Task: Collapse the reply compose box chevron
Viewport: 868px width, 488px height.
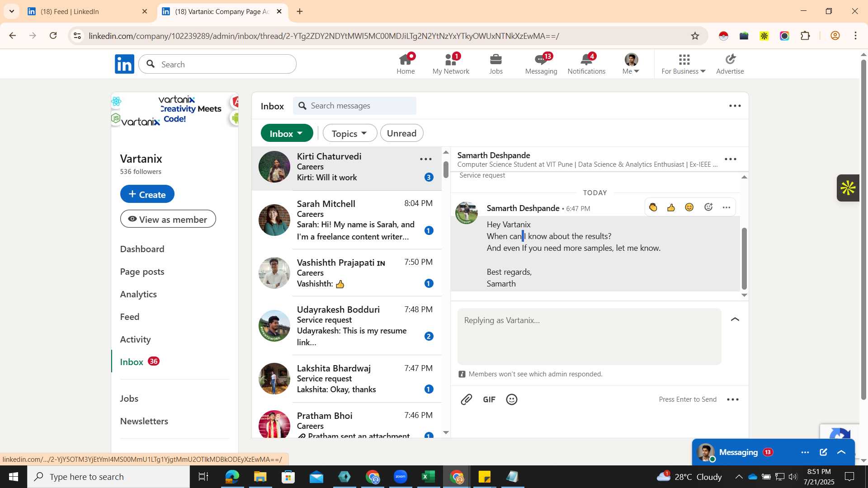Action: pos(735,319)
